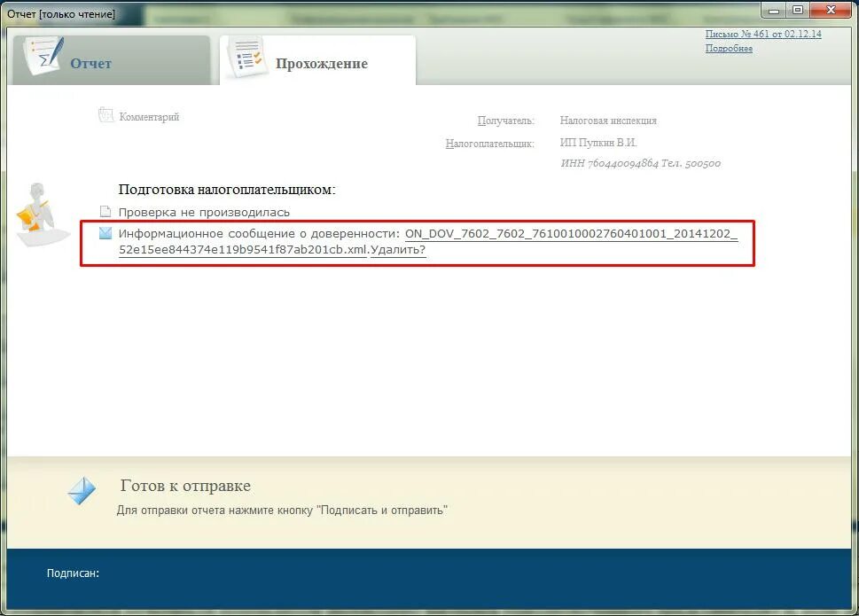Close the Отчет window
859x616 pixels.
[831, 10]
